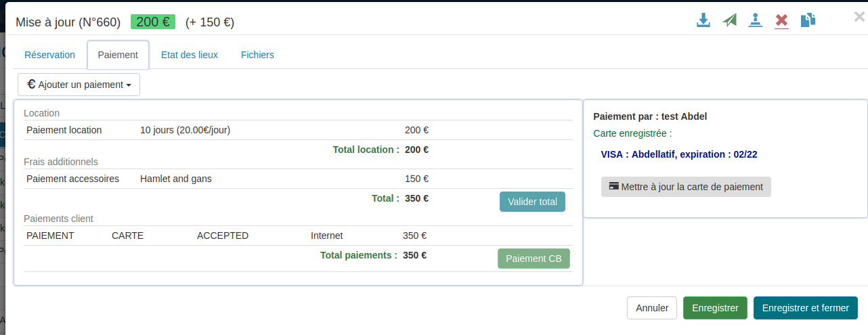This screenshot has width=868, height=335.
Task: Switch to the Réservation tab
Action: [49, 55]
